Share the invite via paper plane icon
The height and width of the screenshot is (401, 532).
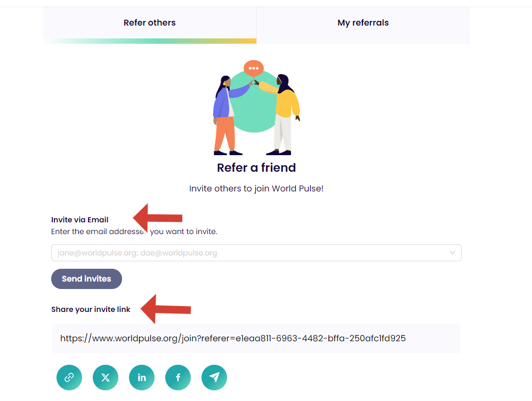pyautogui.click(x=214, y=378)
